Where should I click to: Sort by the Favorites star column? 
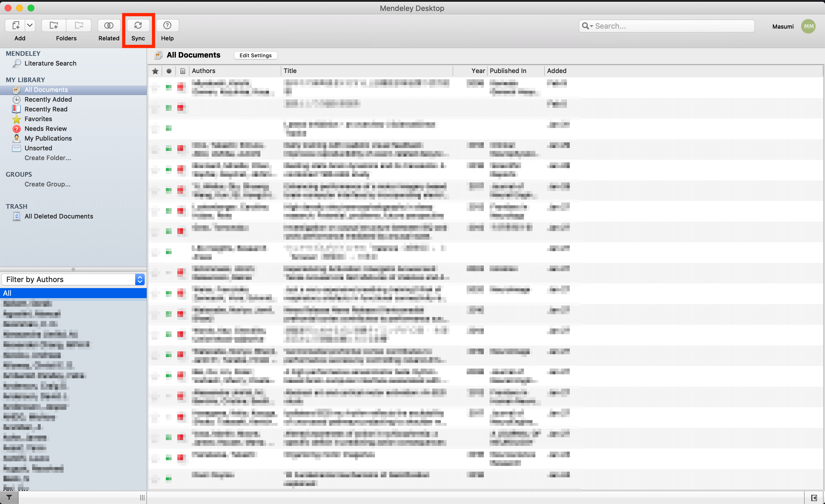155,71
